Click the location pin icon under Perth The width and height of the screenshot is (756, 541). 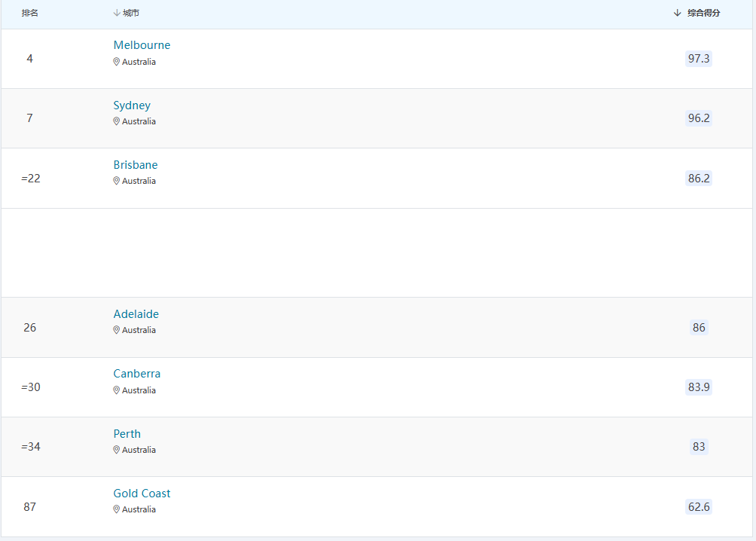[117, 450]
